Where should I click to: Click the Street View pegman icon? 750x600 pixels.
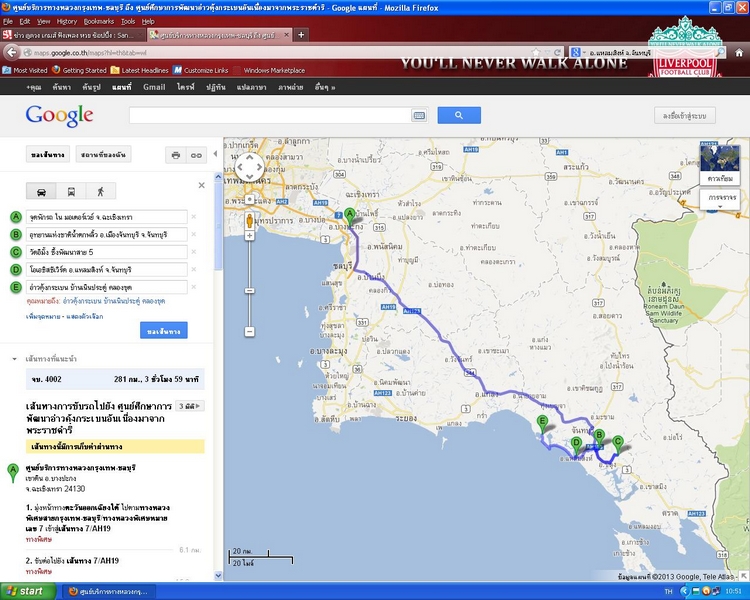pos(249,221)
